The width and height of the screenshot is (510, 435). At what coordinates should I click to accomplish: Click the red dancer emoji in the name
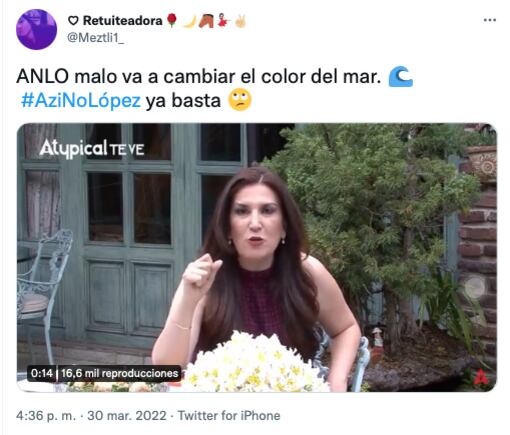pos(223,20)
